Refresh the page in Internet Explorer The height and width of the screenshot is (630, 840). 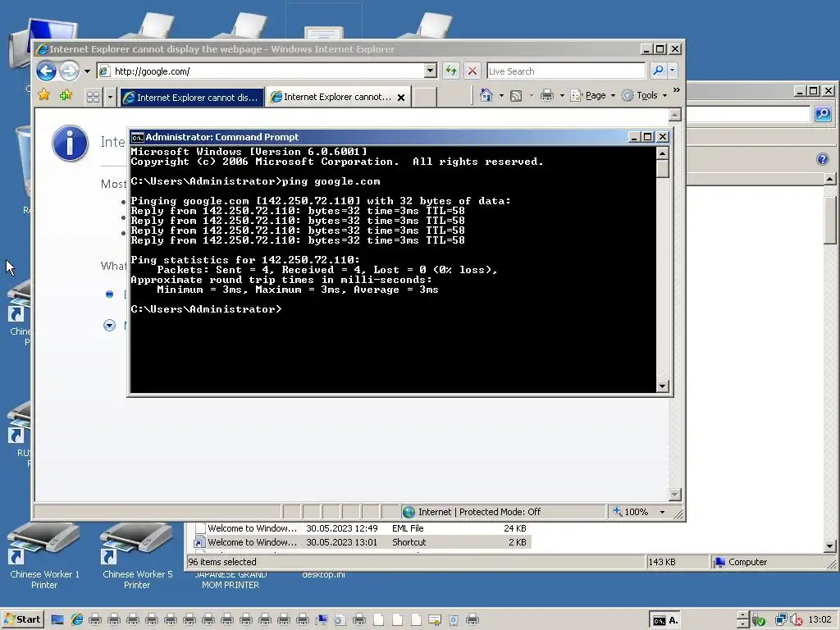(x=451, y=71)
